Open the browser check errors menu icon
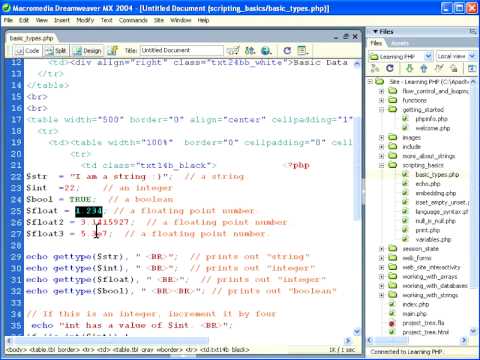This screenshot has height=360, width=480. pos(233,51)
